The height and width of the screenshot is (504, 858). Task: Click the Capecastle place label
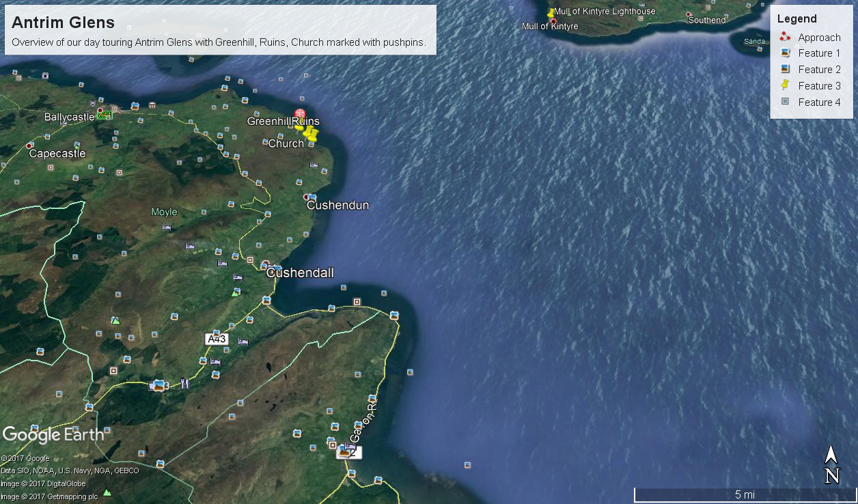57,154
